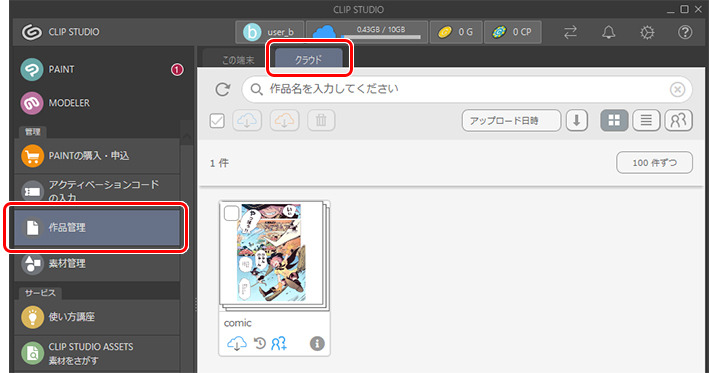Toggle the select-all checkbox in toolbar

tap(217, 121)
